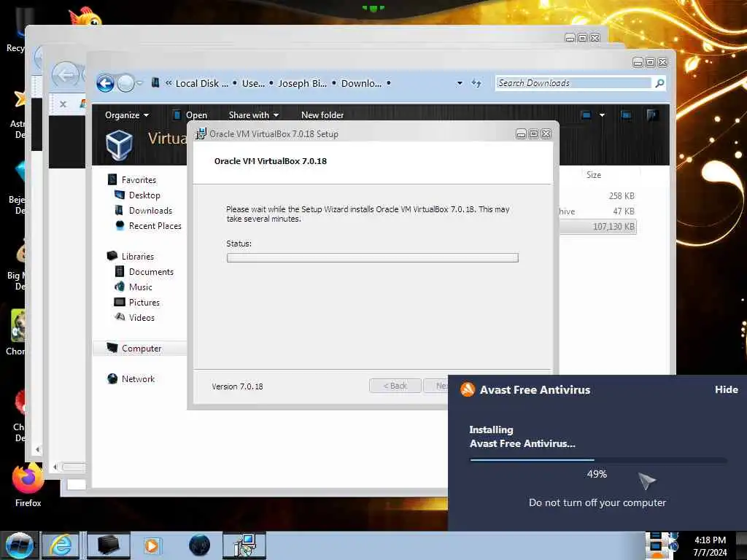This screenshot has height=560, width=747.
Task: Click the Joseph Bi... breadcrumb segment
Action: 302,83
